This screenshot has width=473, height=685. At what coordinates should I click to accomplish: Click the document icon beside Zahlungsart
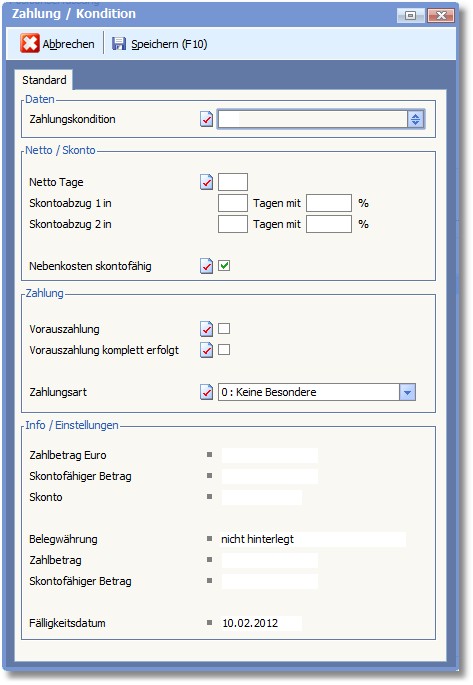[x=207, y=392]
